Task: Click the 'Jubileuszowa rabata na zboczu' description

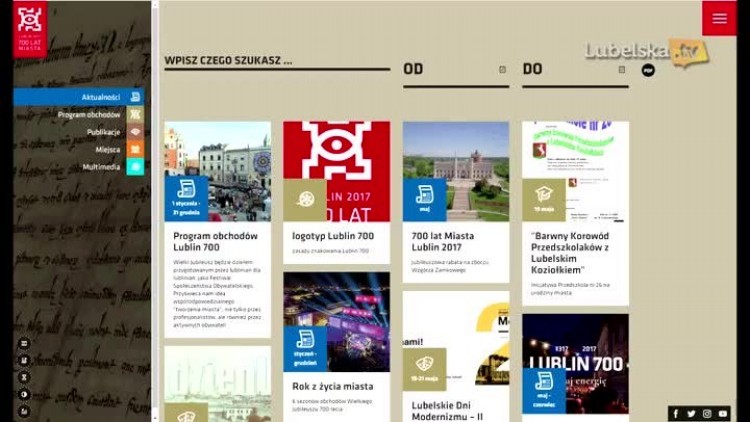Action: click(x=450, y=267)
